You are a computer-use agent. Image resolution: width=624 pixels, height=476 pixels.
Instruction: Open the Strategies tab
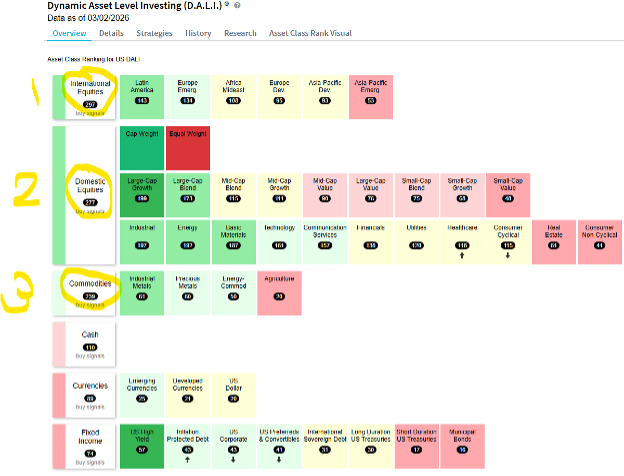click(x=155, y=33)
